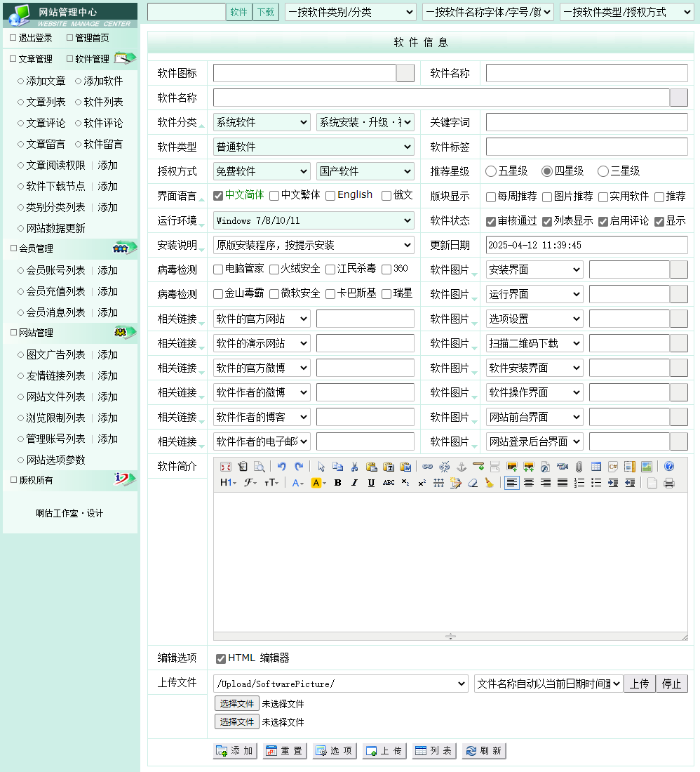Open editor help question-mark icon
Image resolution: width=700 pixels, height=772 pixels.
(669, 466)
